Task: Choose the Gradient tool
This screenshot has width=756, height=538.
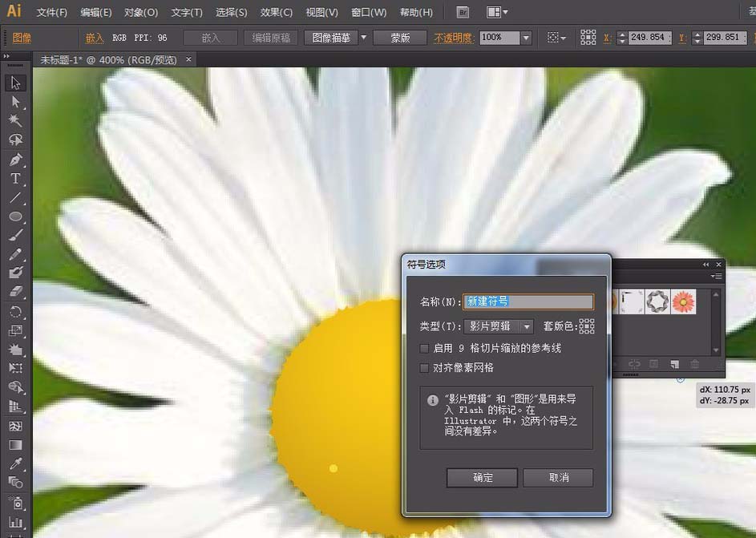Action: pos(15,444)
